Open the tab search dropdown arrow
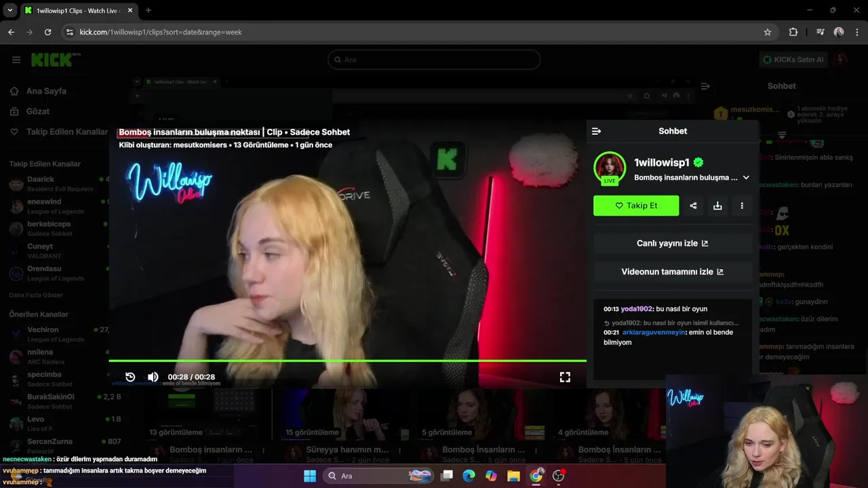This screenshot has height=488, width=868. point(9,10)
